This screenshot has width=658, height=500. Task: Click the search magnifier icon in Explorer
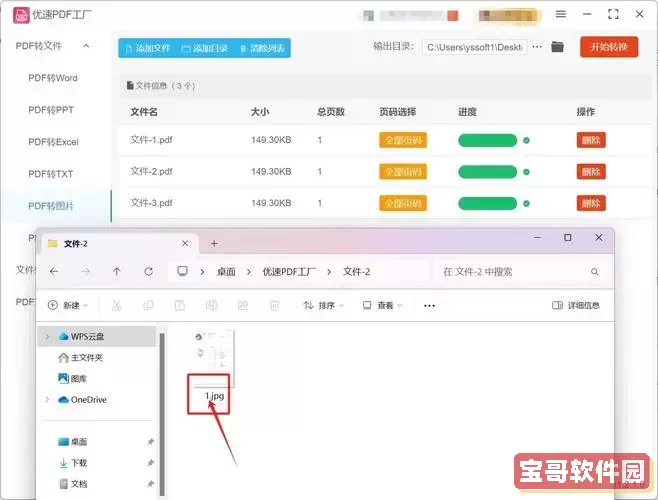pos(595,272)
